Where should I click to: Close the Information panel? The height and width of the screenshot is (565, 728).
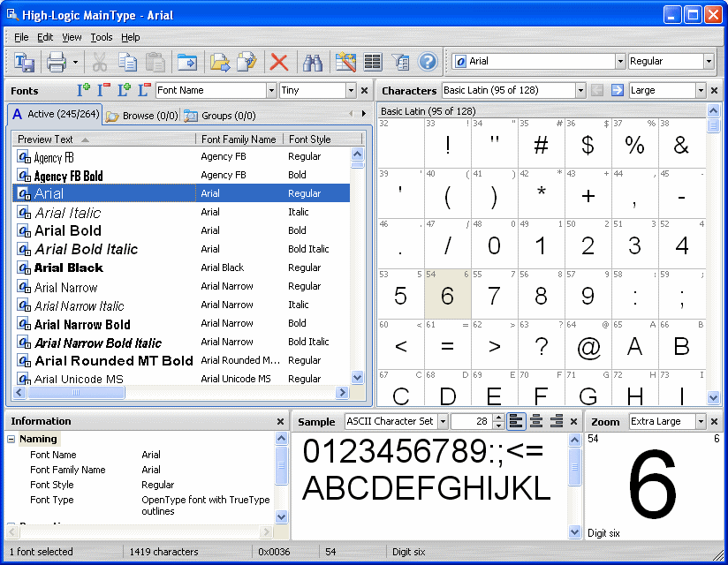[x=280, y=421]
